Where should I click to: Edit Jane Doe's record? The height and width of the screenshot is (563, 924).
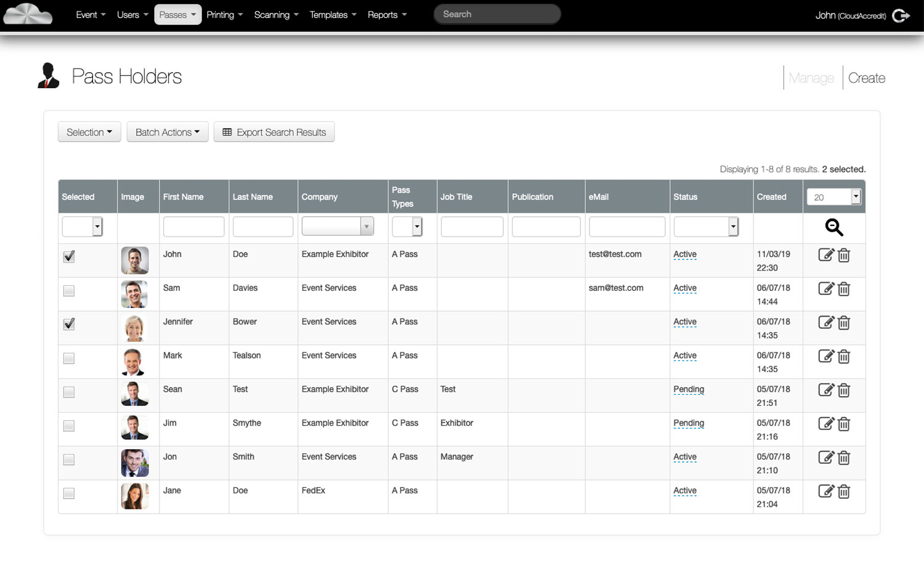pos(826,492)
